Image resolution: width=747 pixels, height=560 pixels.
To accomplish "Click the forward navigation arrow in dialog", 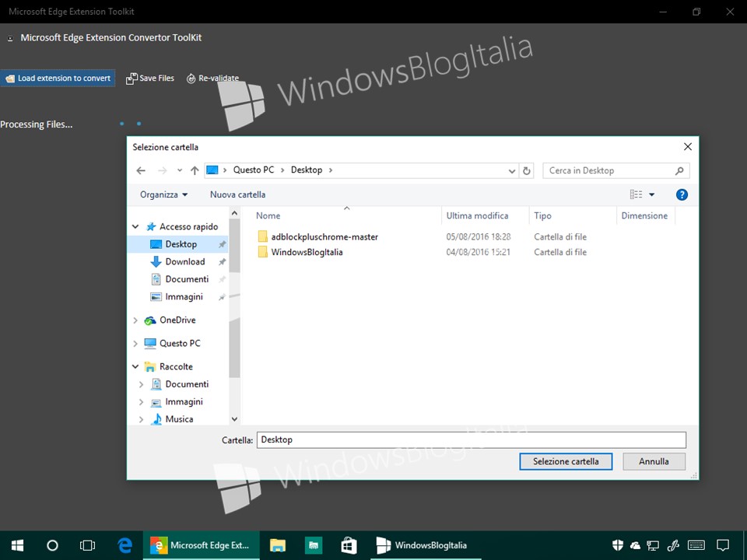I will 163,170.
